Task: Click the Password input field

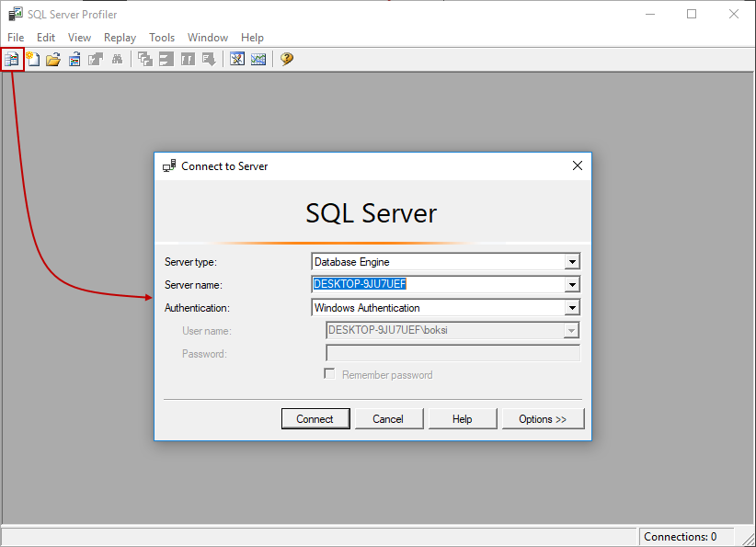Action: 452,353
